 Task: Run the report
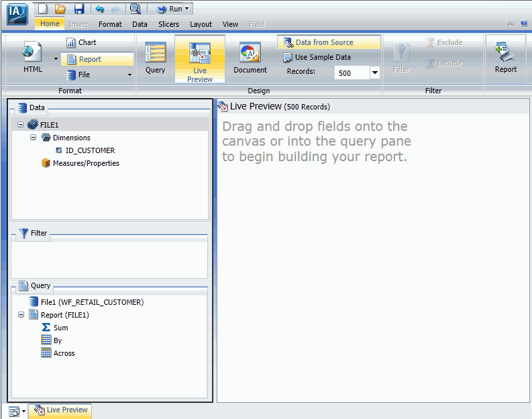pos(169,9)
